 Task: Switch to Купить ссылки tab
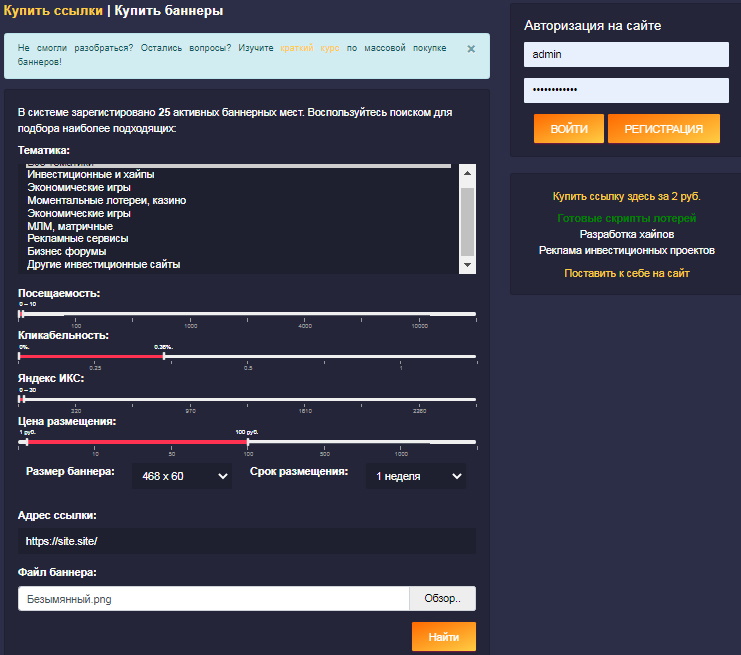click(x=52, y=11)
